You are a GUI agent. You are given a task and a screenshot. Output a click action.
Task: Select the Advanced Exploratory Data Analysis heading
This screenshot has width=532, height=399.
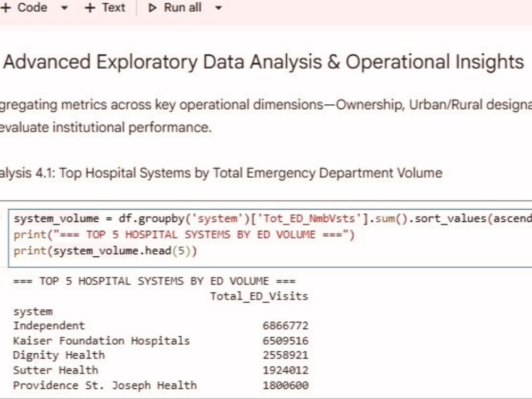click(263, 62)
